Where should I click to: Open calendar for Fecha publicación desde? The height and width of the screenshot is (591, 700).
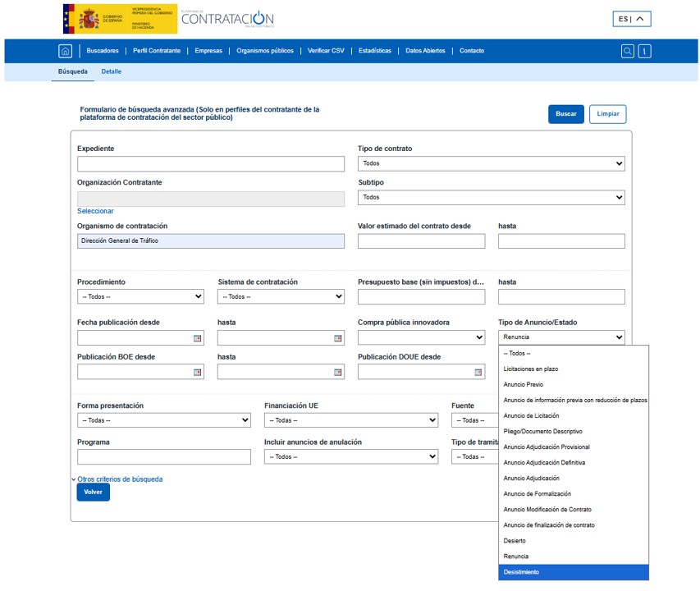point(197,338)
